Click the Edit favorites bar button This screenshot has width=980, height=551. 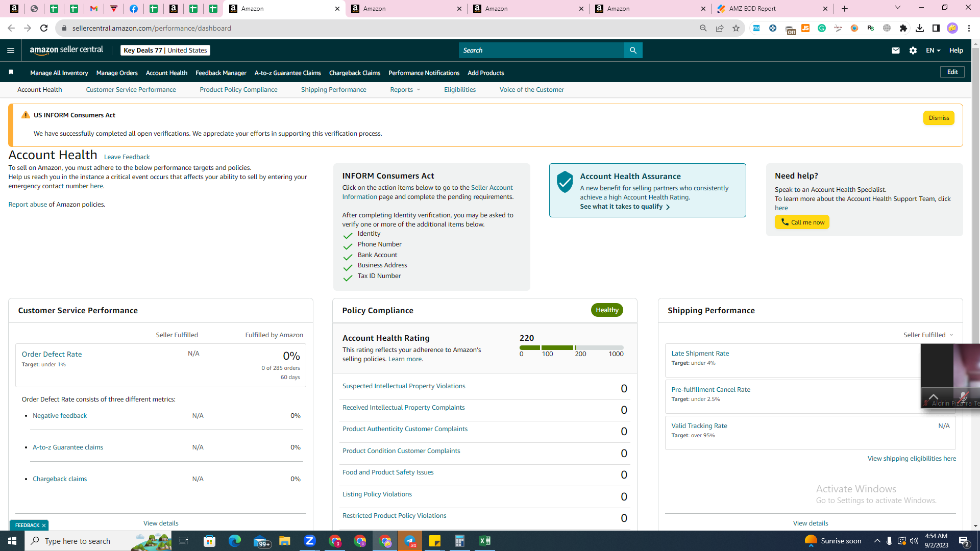click(952, 72)
